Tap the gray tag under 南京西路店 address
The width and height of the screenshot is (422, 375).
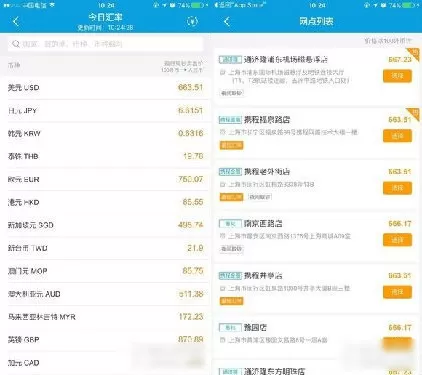pyautogui.click(x=232, y=249)
